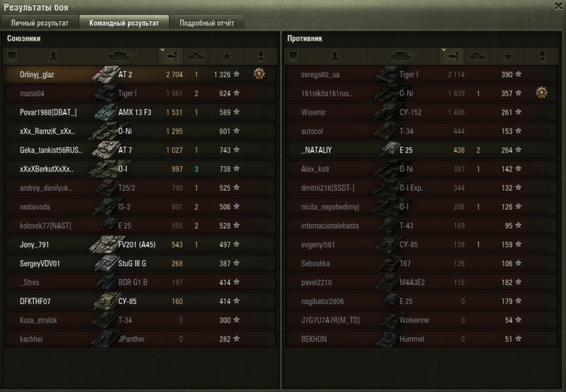Click 161nikita161rus medal icon

point(541,93)
